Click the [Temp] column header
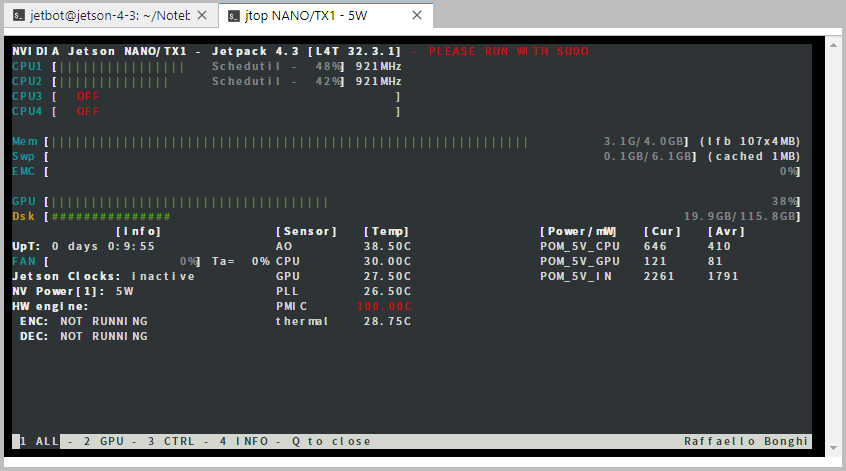This screenshot has width=846, height=471. (x=386, y=231)
